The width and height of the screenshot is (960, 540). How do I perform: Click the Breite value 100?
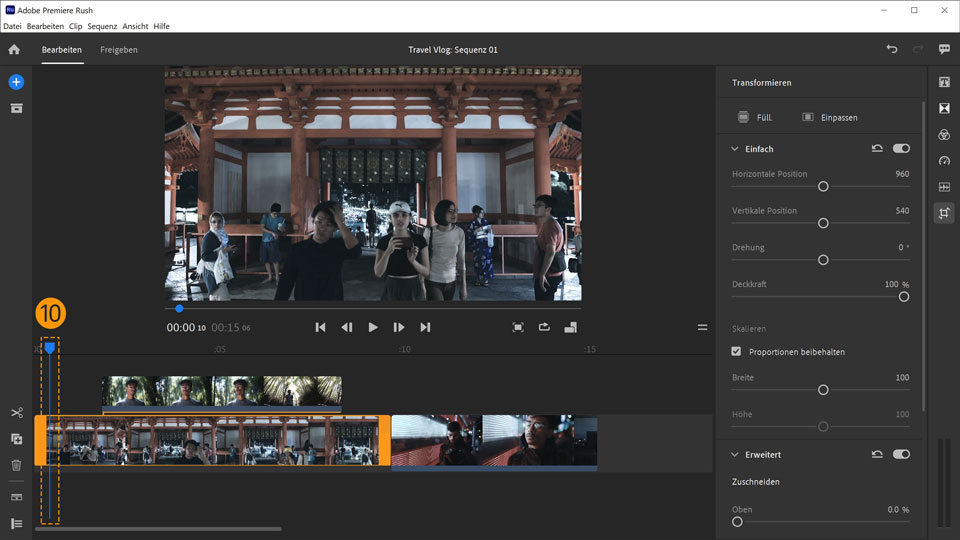(x=902, y=377)
